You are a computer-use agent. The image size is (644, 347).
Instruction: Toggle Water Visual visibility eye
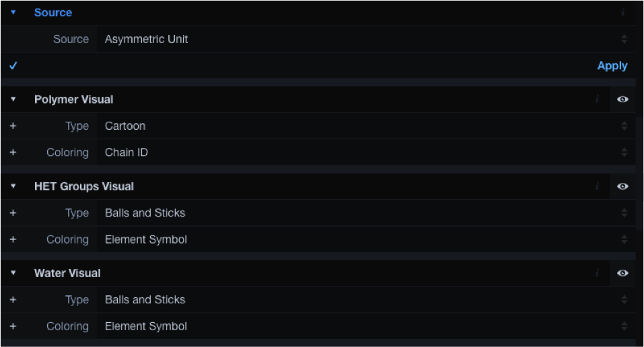pos(622,273)
